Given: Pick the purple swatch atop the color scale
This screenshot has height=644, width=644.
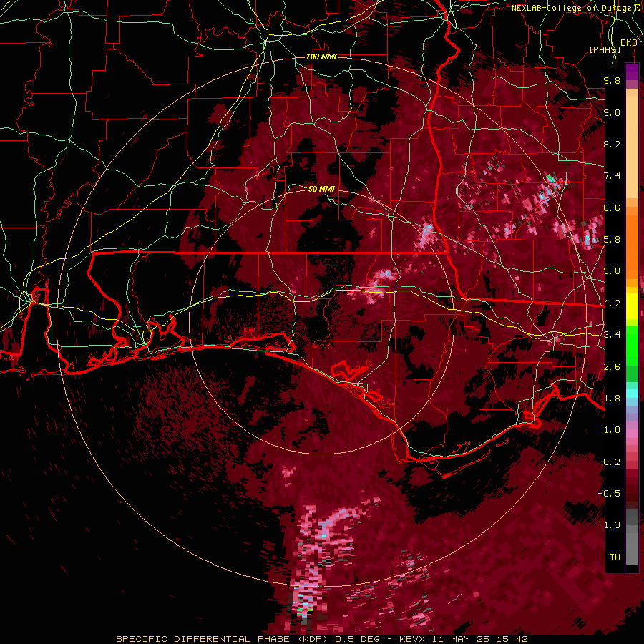Looking at the screenshot, I should click(x=632, y=72).
